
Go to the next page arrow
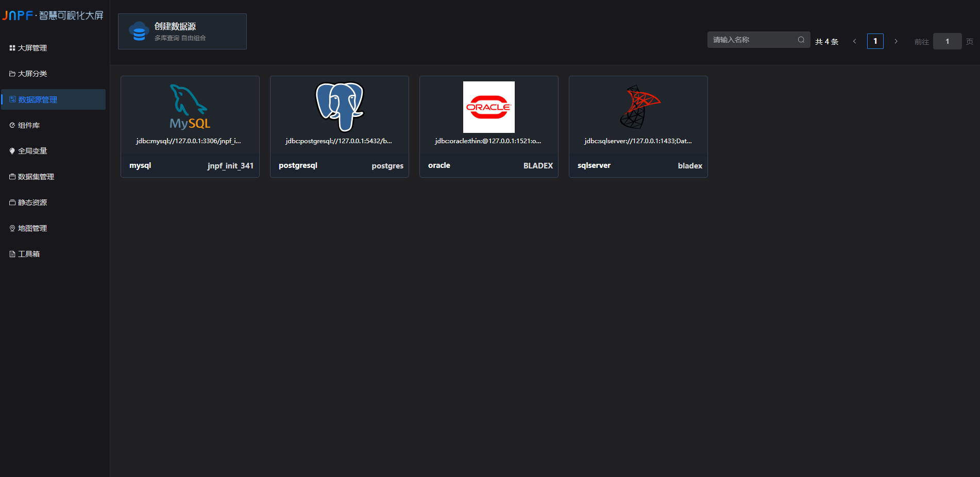[896, 41]
